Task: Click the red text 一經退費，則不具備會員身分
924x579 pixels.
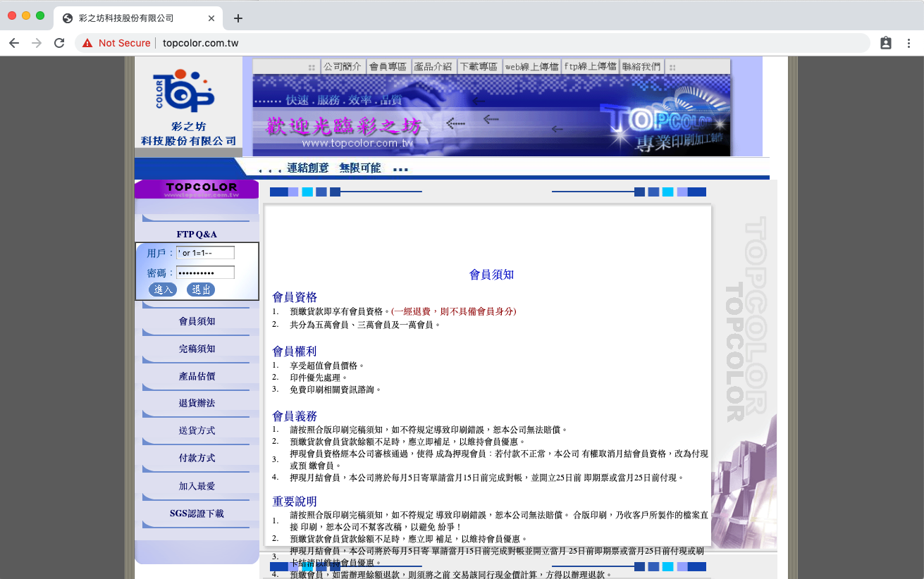Action: click(453, 311)
